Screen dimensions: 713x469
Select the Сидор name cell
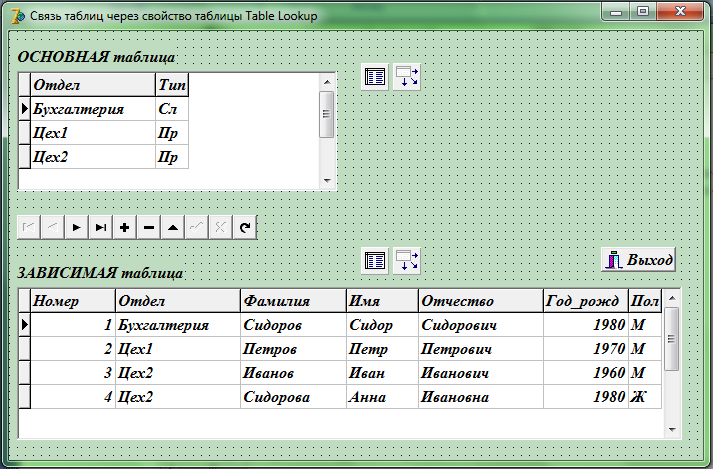tap(382, 325)
